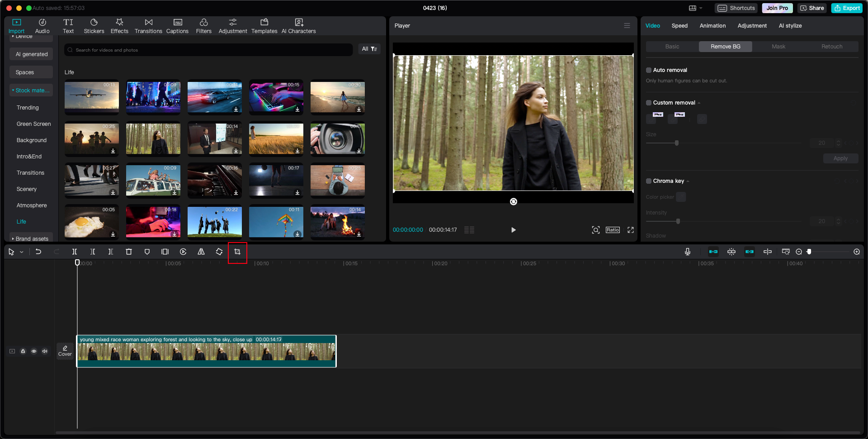Select the Undo icon above the timeline
Image resolution: width=868 pixels, height=439 pixels.
[x=38, y=252]
